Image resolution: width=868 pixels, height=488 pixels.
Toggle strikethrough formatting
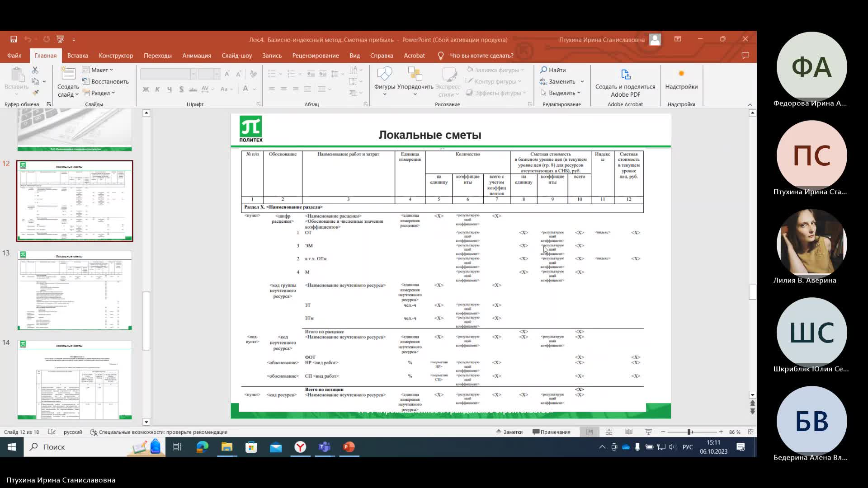(193, 89)
